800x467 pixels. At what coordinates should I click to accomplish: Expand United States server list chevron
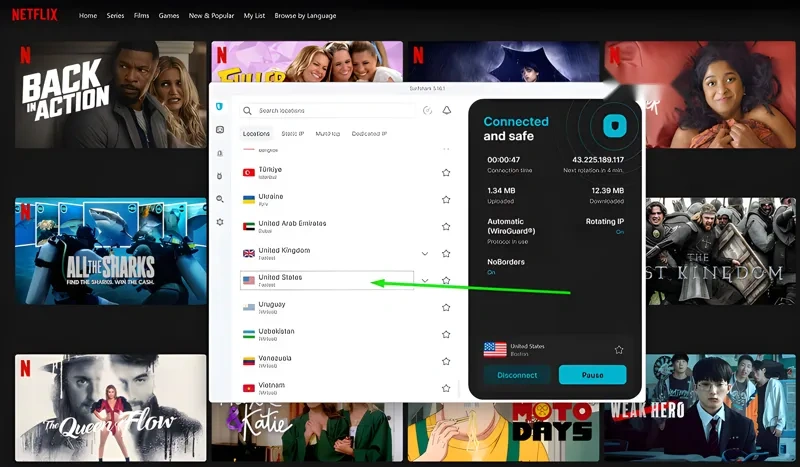[424, 280]
